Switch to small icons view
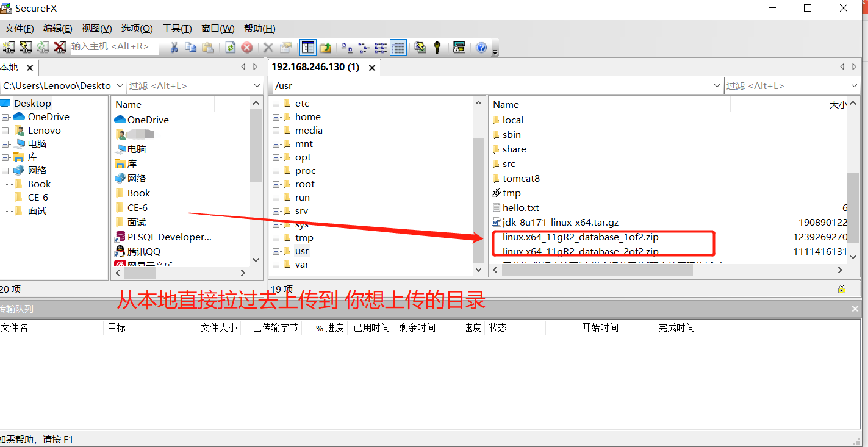This screenshot has width=868, height=447. (x=364, y=47)
